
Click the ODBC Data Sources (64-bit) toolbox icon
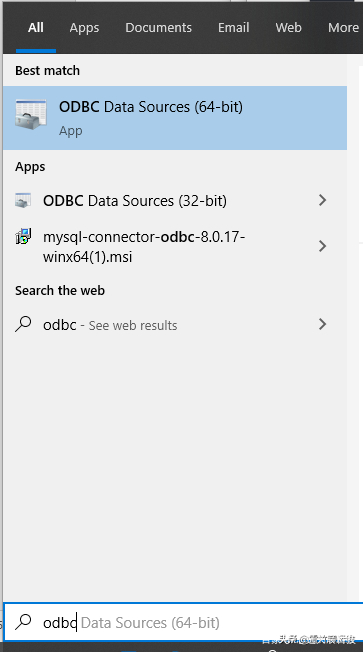coord(31,114)
